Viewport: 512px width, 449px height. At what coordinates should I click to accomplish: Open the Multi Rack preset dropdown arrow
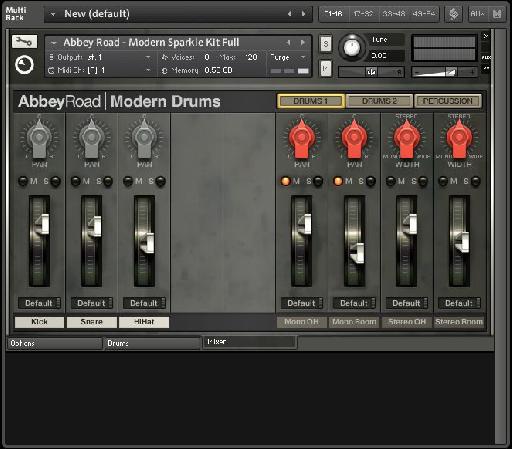pyautogui.click(x=52, y=14)
